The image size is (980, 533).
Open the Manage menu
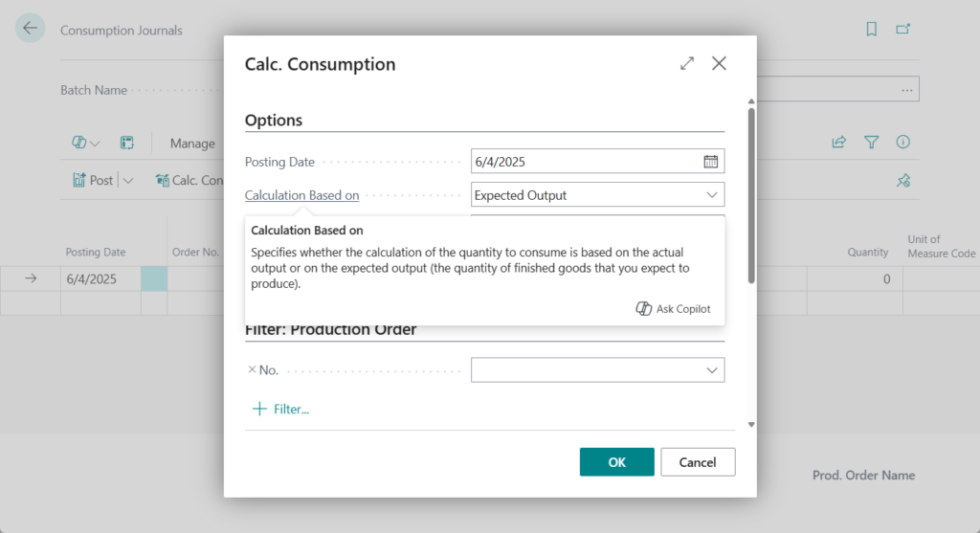coord(192,144)
